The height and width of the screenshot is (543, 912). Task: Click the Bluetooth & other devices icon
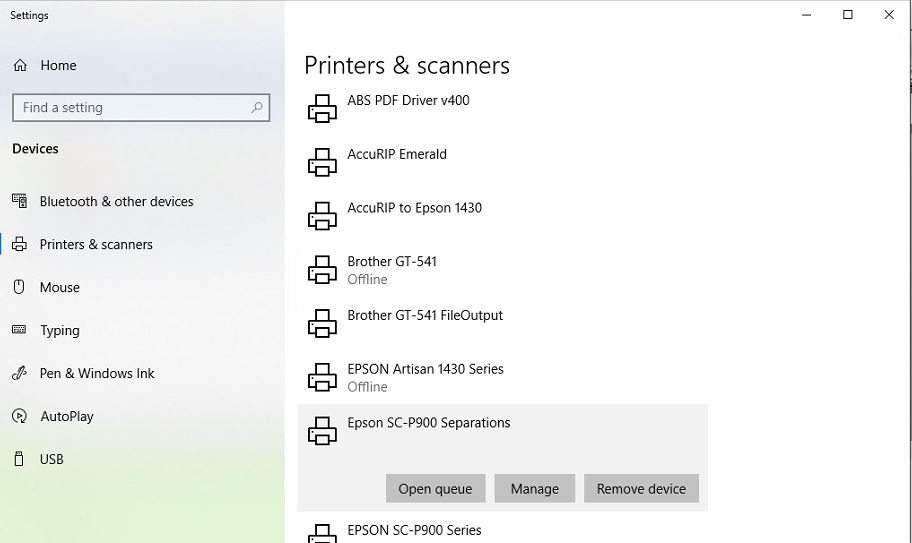coord(19,201)
